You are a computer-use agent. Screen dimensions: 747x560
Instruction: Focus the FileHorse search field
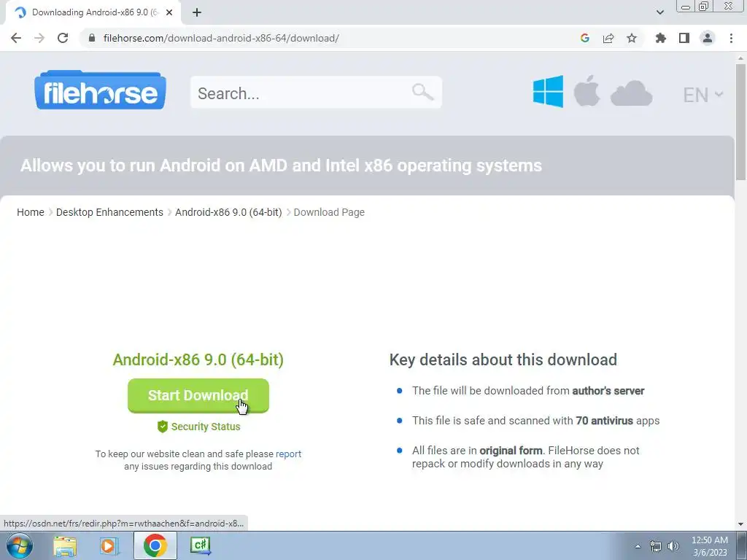[317, 93]
